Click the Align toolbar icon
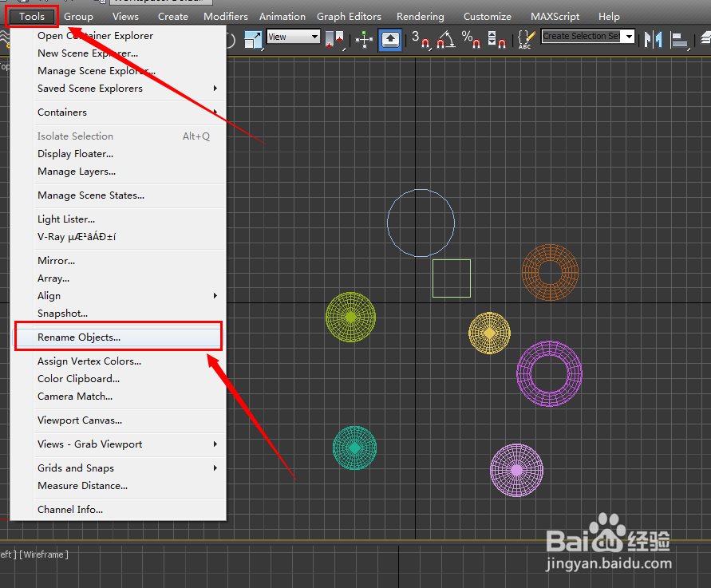 679,41
